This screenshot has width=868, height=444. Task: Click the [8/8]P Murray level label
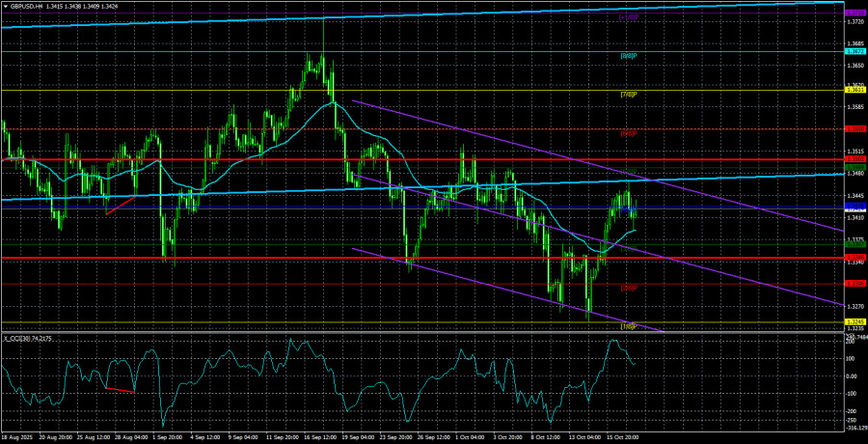point(628,56)
